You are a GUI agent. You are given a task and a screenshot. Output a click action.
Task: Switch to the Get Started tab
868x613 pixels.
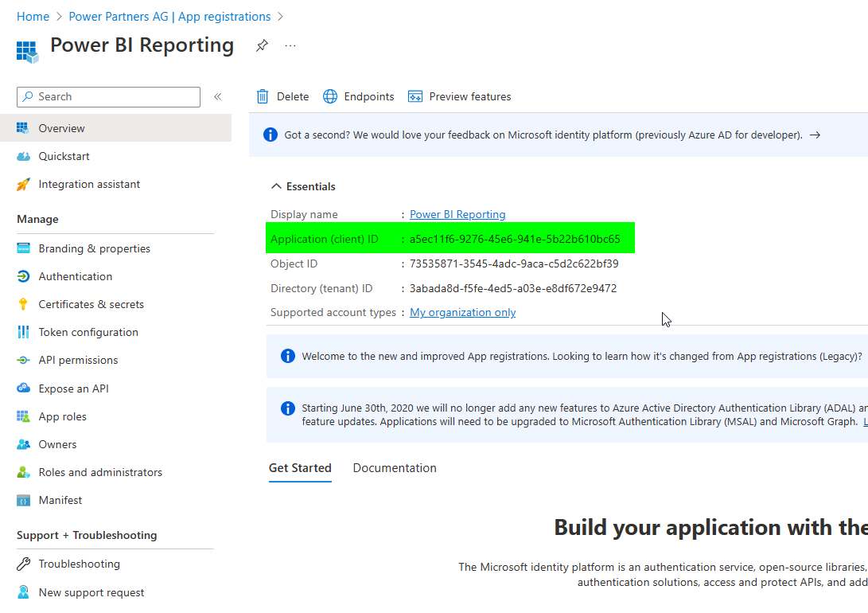tap(300, 468)
